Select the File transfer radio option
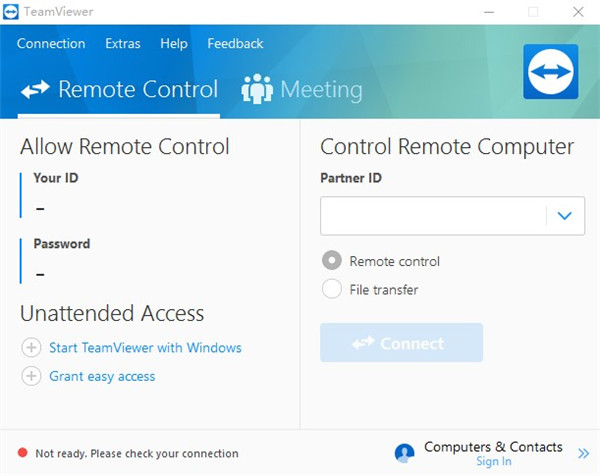Screen dimensions: 600x476 coord(331,290)
